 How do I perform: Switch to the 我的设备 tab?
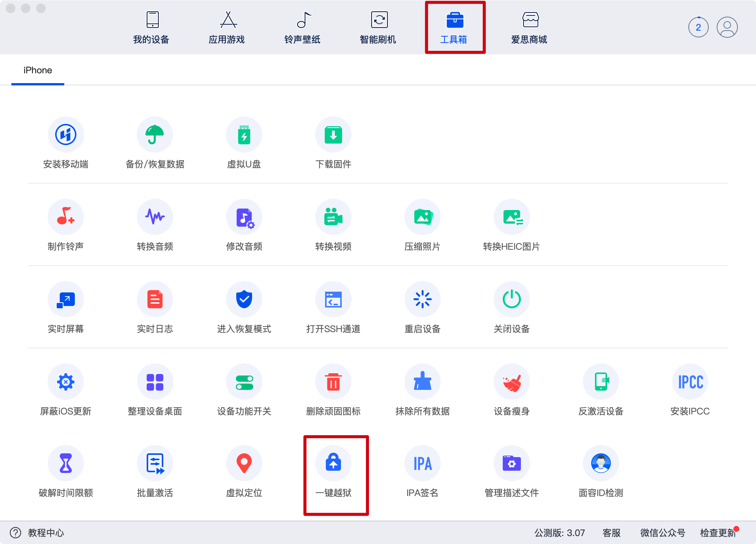coord(151,28)
